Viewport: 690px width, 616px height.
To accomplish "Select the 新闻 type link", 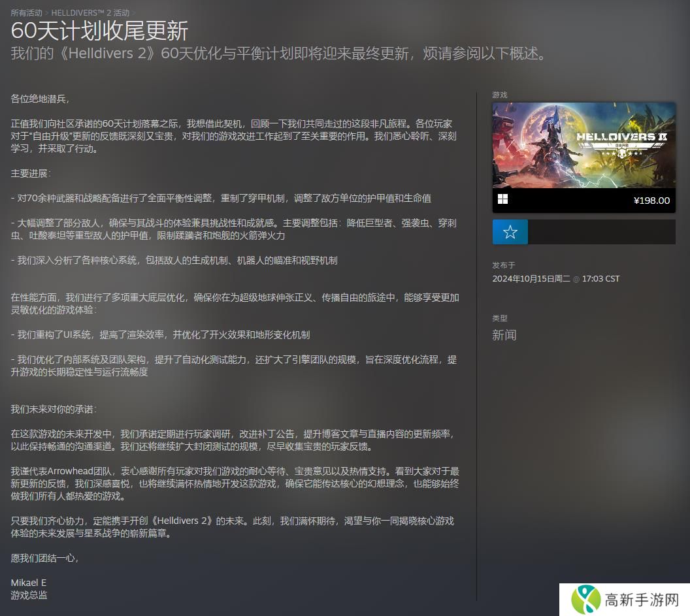I will point(504,335).
